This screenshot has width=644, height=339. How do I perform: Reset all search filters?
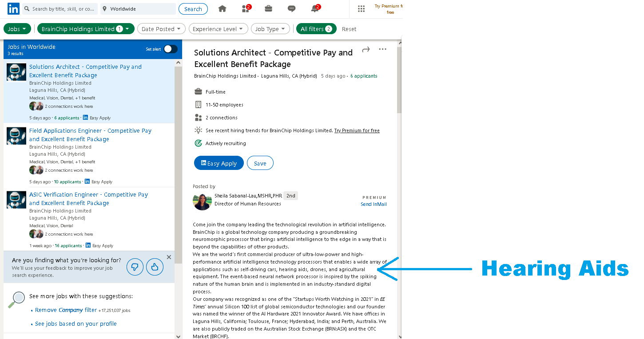pos(349,29)
